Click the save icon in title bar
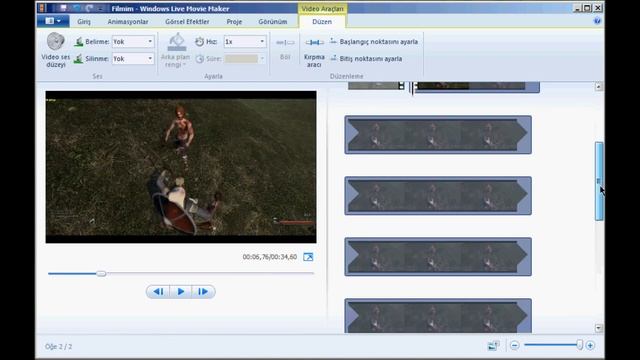Screen dimensions: 640x360 [63, 8]
